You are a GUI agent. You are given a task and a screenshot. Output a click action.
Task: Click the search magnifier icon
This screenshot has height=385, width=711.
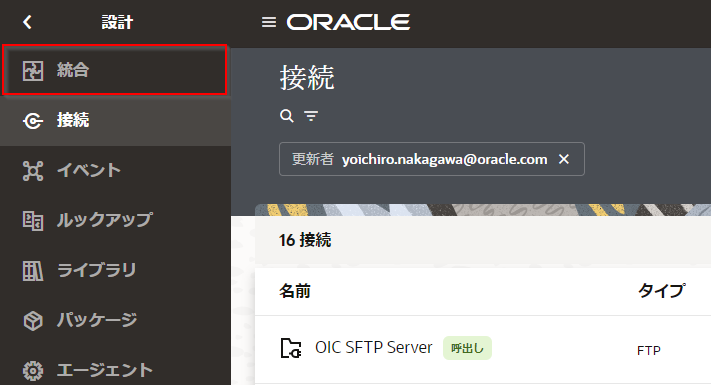pyautogui.click(x=287, y=116)
